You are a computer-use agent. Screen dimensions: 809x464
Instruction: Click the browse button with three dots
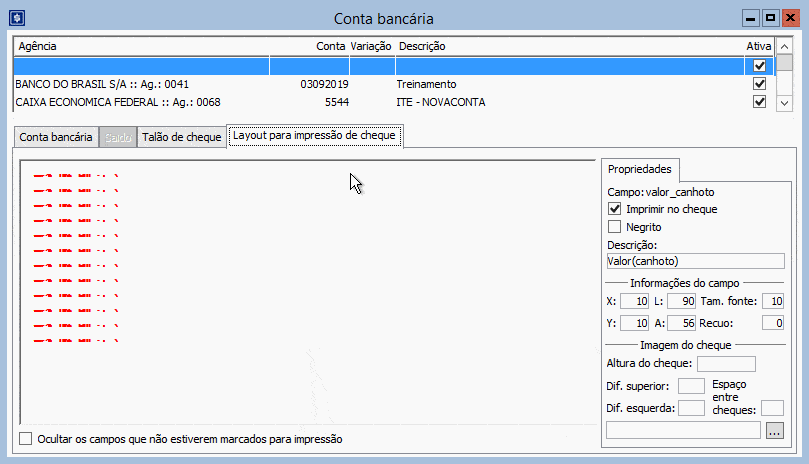(774, 430)
